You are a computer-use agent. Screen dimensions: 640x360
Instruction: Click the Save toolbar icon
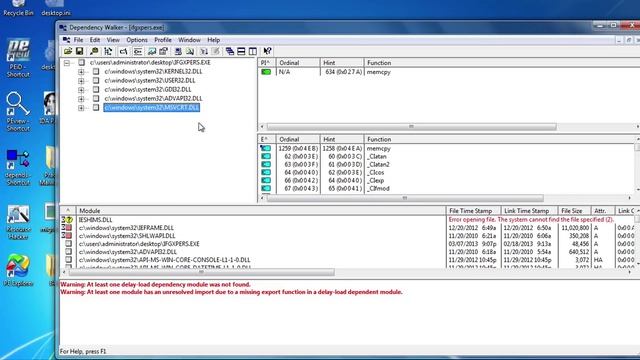click(x=80, y=51)
